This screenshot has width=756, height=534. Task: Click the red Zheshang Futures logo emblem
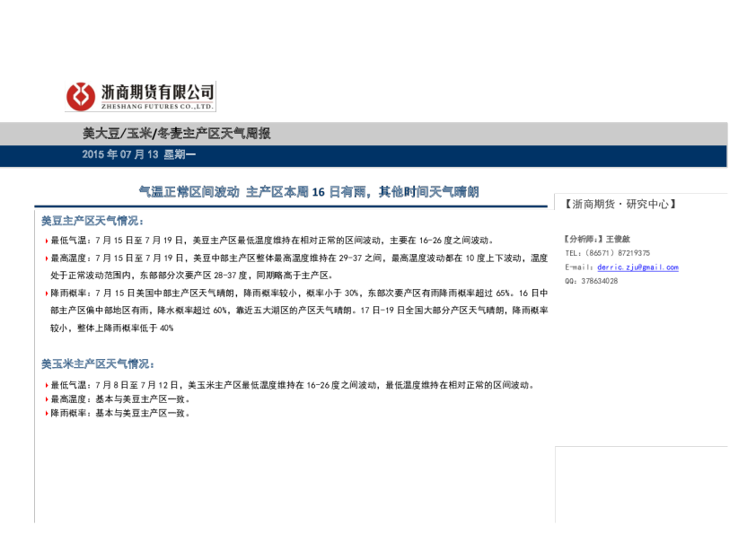[x=82, y=96]
